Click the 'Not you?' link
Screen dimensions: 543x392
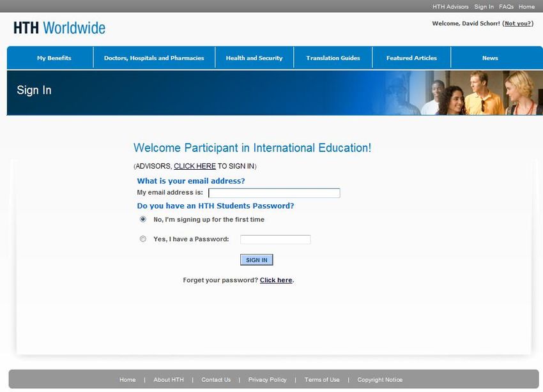[x=517, y=24]
